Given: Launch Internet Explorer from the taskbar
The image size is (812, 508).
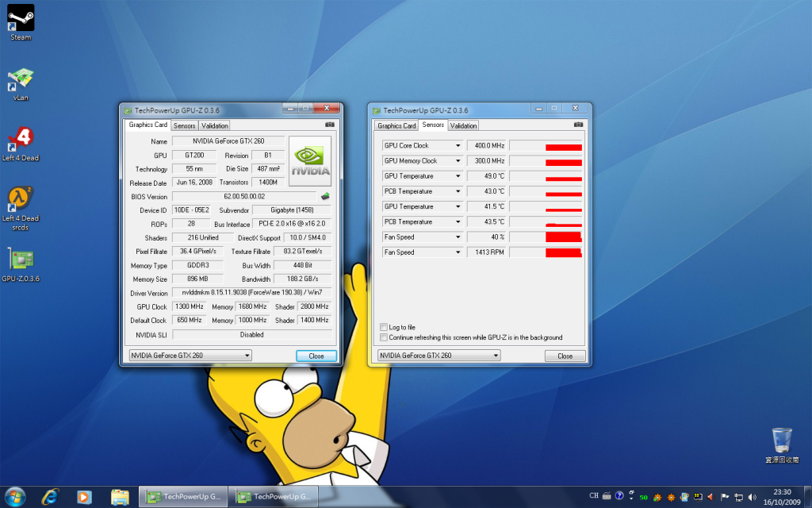Looking at the screenshot, I should click(x=52, y=496).
